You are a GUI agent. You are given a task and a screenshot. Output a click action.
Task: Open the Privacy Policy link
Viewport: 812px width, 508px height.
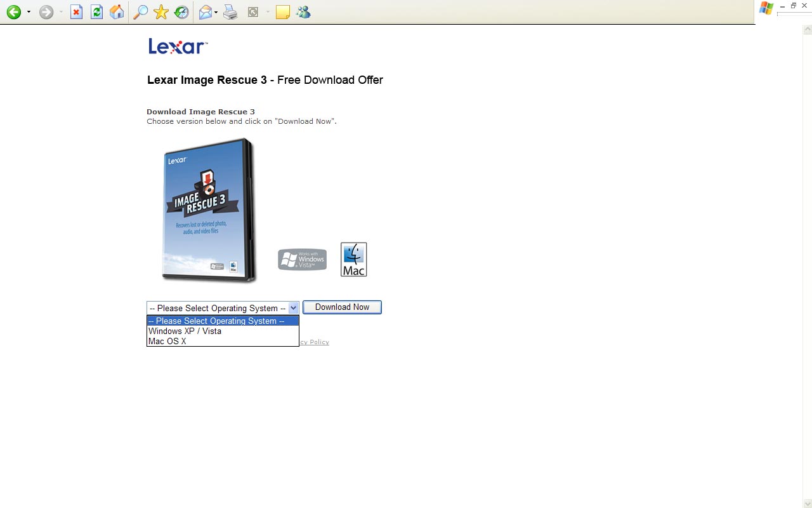(x=314, y=342)
